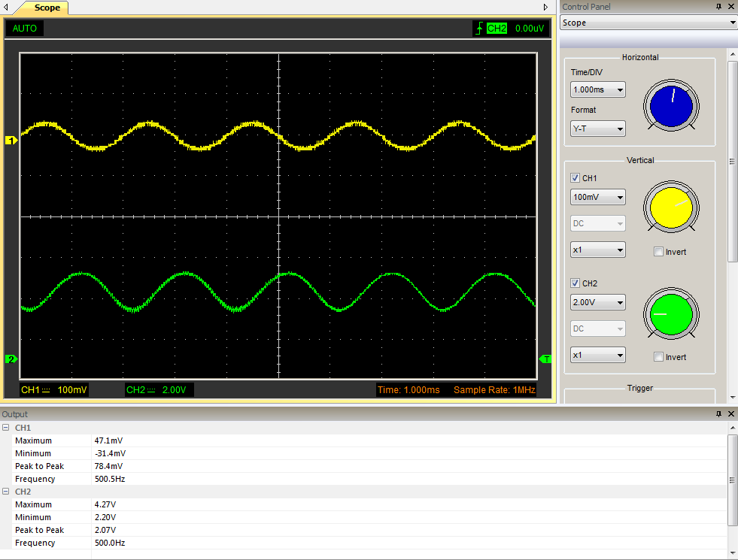This screenshot has width=738, height=560.
Task: Click the yellow CH1 voltage knob
Action: 670,207
